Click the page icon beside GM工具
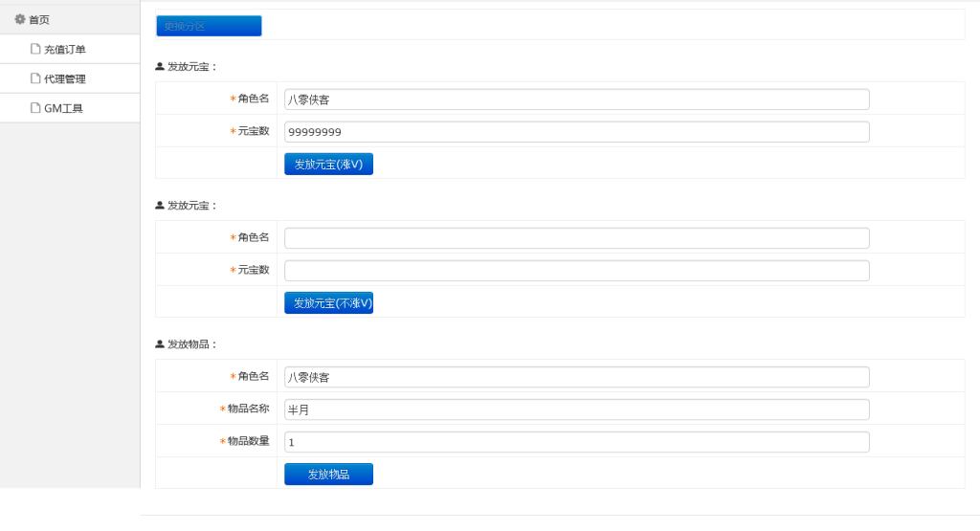 click(35, 107)
